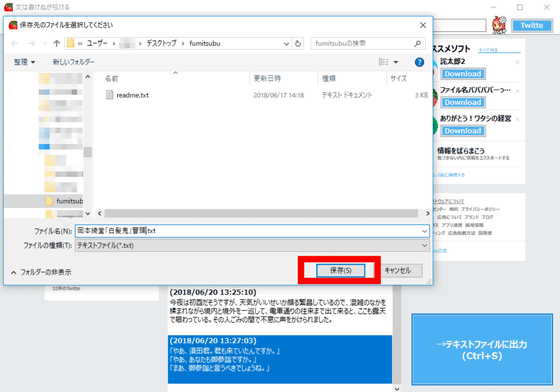This screenshot has width=560, height=392.
Task: Click the Save (保存) button
Action: click(x=340, y=270)
